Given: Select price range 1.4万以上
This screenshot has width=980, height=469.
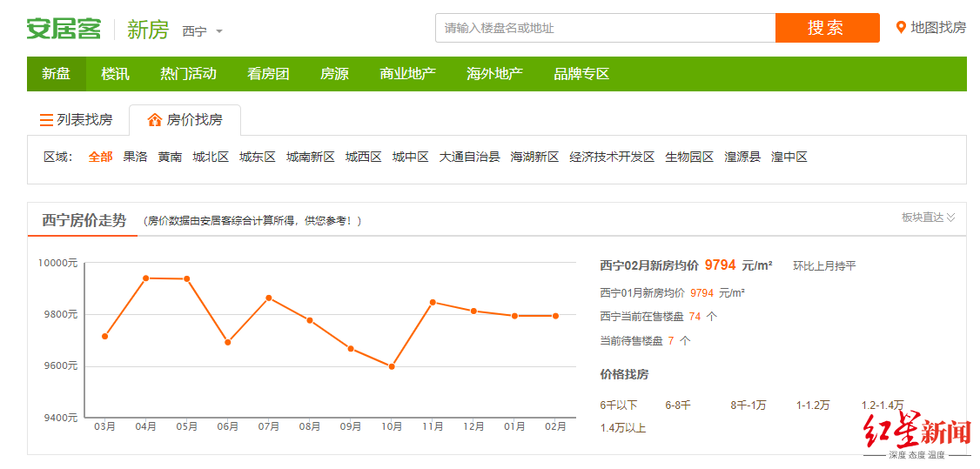Looking at the screenshot, I should point(623,428).
